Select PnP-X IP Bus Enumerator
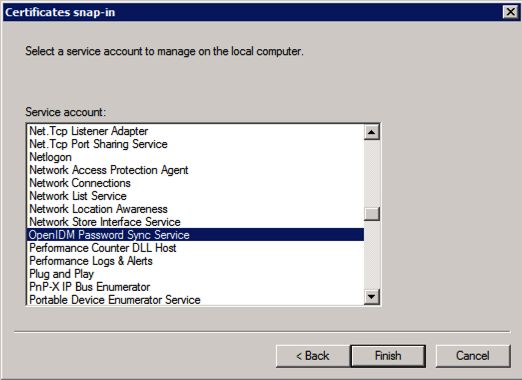This screenshot has width=522, height=380. coord(195,287)
